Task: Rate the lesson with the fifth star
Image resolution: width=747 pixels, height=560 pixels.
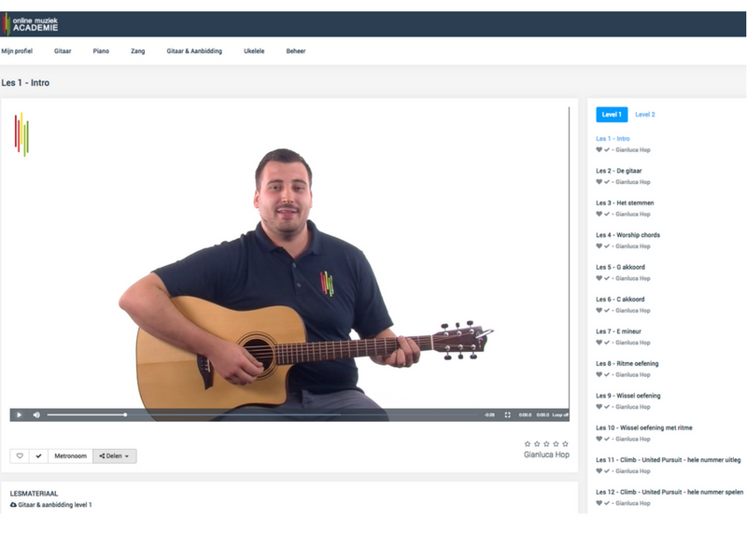Action: tap(565, 443)
